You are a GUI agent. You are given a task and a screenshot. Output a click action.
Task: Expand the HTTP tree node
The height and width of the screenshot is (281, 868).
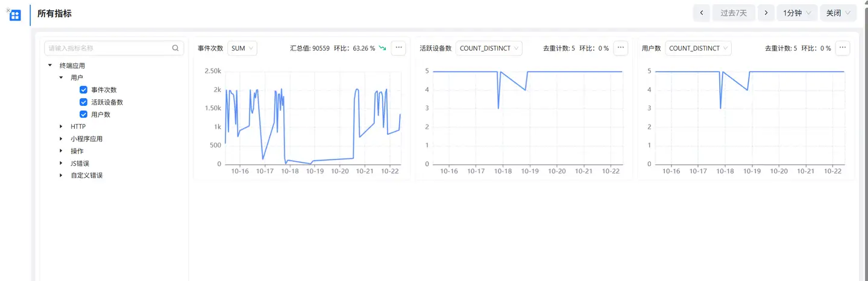(x=61, y=126)
